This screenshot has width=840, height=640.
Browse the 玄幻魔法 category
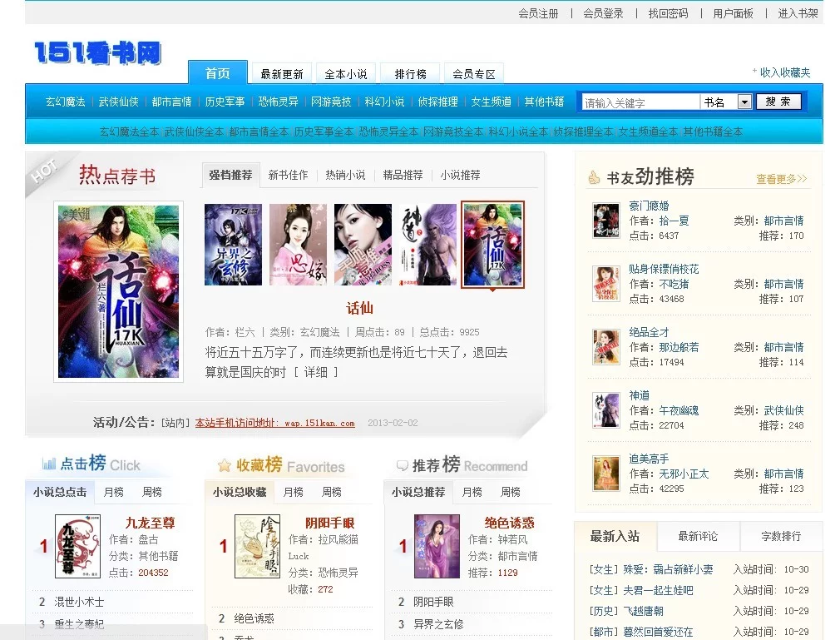click(x=66, y=102)
